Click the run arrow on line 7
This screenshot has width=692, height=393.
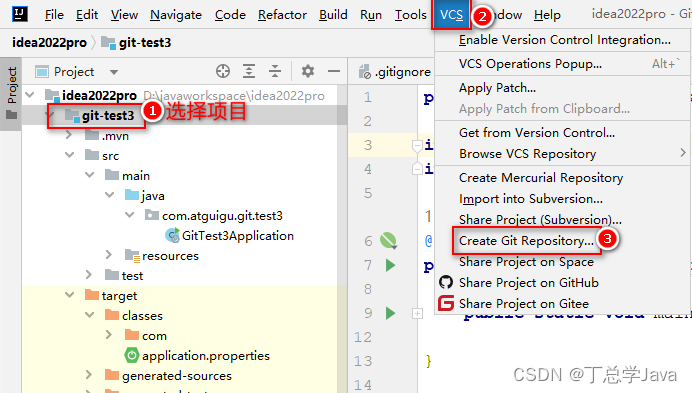[390, 265]
